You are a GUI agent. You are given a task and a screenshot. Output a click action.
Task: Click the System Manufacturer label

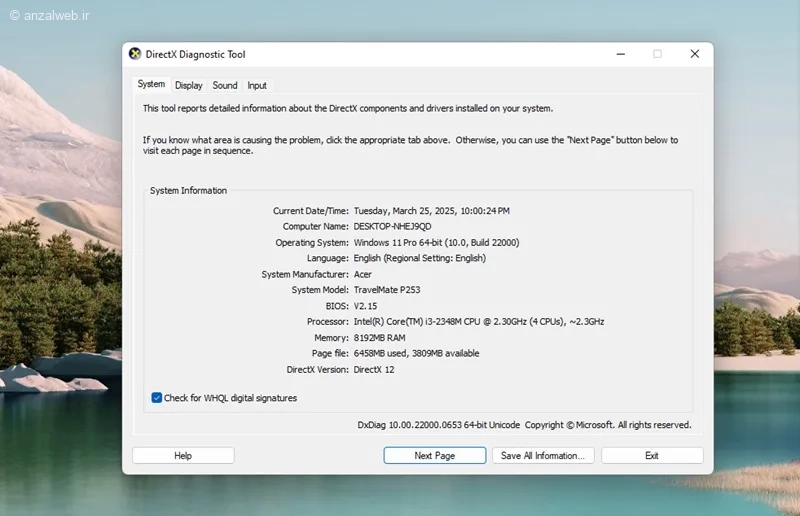point(305,274)
